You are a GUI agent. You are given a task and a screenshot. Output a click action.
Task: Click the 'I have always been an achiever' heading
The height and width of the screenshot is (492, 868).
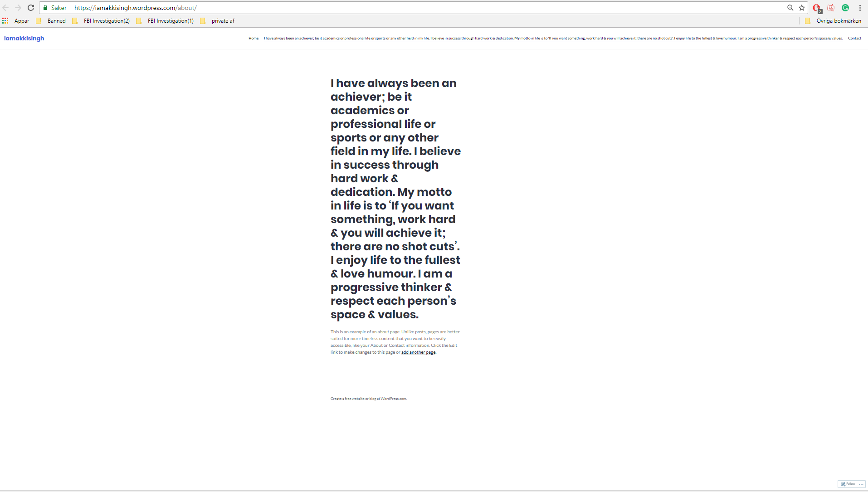point(395,199)
